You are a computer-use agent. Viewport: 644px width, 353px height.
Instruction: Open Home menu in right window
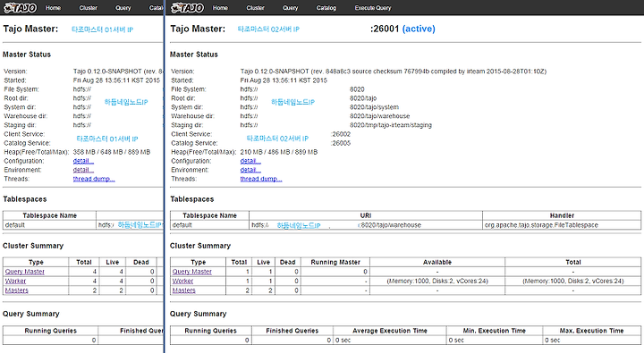[220, 8]
